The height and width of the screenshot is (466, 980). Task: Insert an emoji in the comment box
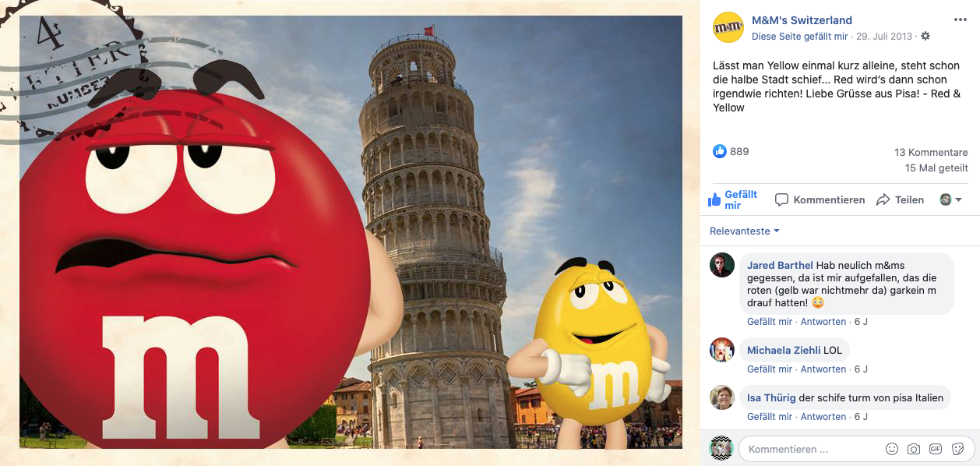[892, 449]
